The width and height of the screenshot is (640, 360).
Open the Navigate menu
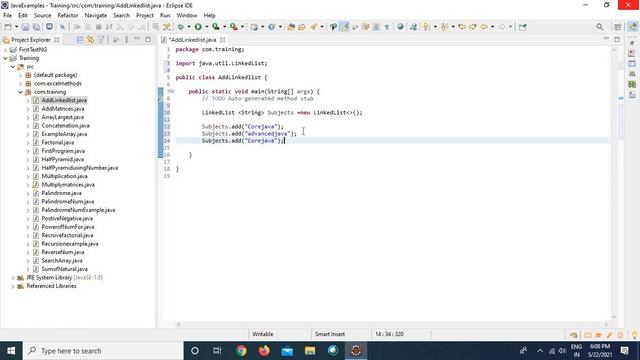coord(96,16)
